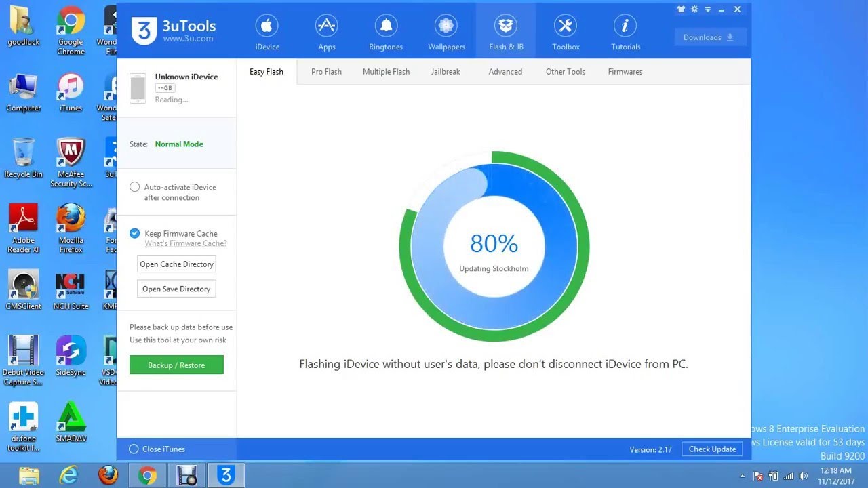Switch to the Pro Flash tab
Viewport: 868px width, 488px height.
coord(326,72)
